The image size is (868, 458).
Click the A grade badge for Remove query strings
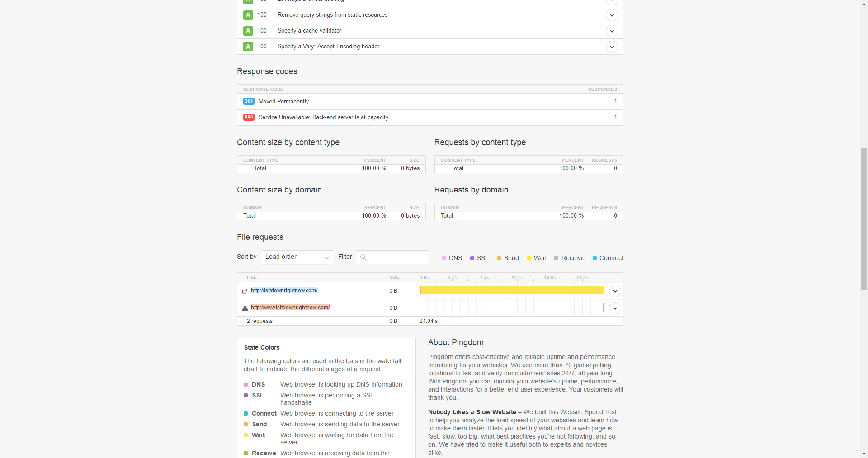tap(248, 15)
